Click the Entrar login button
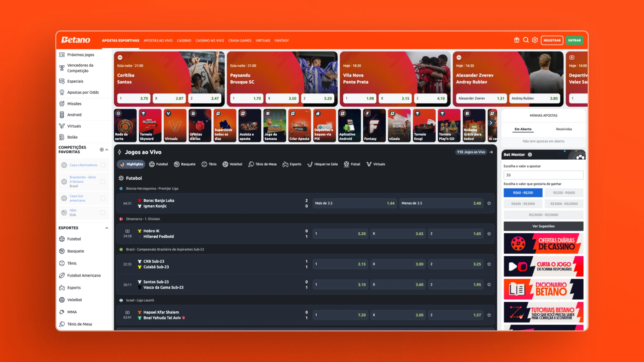Image resolution: width=644 pixels, height=362 pixels. coord(575,40)
